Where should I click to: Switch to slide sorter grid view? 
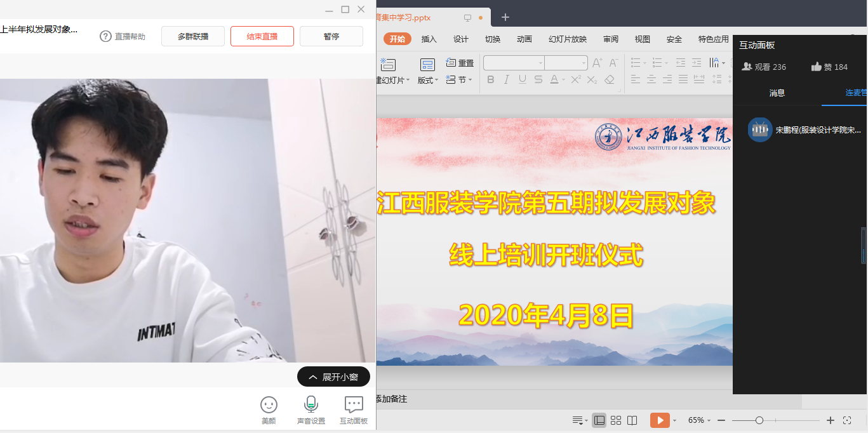click(x=615, y=420)
